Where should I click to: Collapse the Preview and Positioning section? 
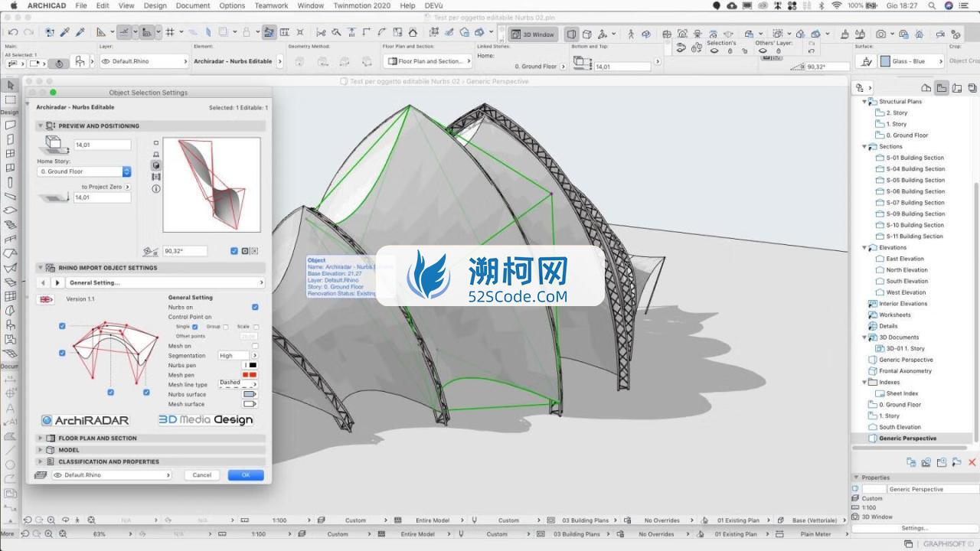coord(40,126)
